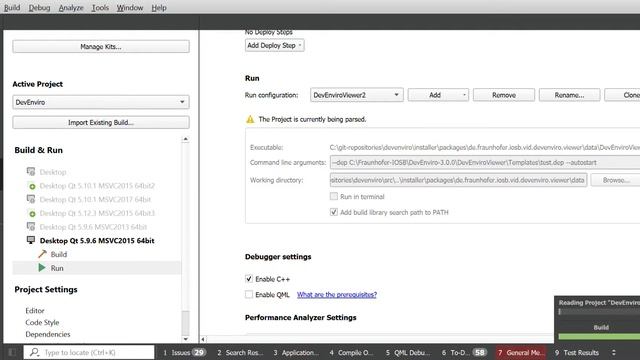Click Clone run configuration button
640x360 pixels.
pyautogui.click(x=623, y=95)
